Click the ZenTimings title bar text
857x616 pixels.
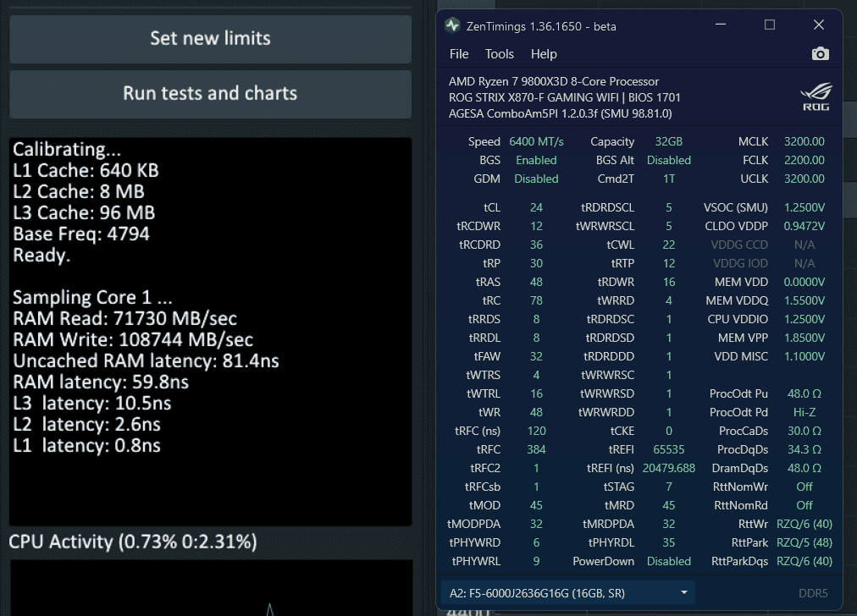tap(541, 26)
